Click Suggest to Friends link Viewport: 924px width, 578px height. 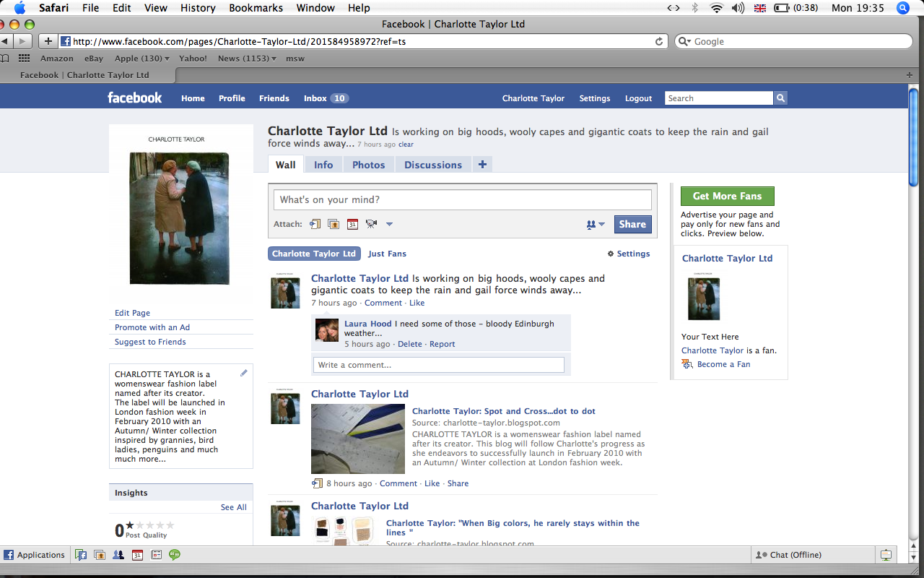click(150, 342)
